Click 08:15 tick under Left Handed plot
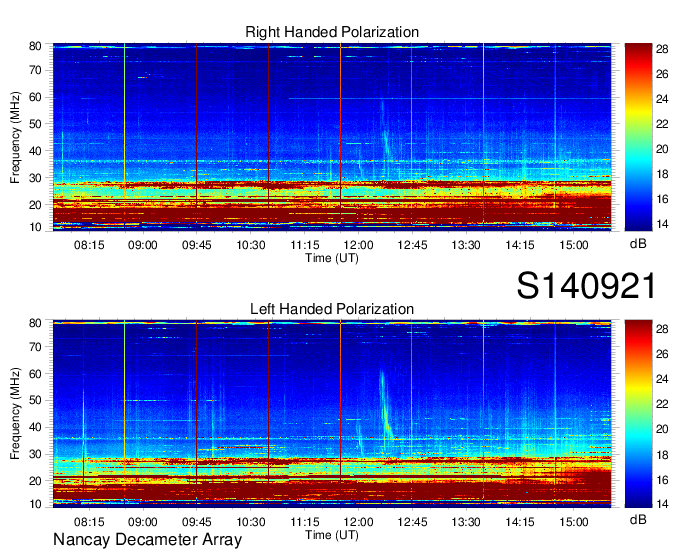Image resolution: width=680 pixels, height=552 pixels. click(x=89, y=522)
